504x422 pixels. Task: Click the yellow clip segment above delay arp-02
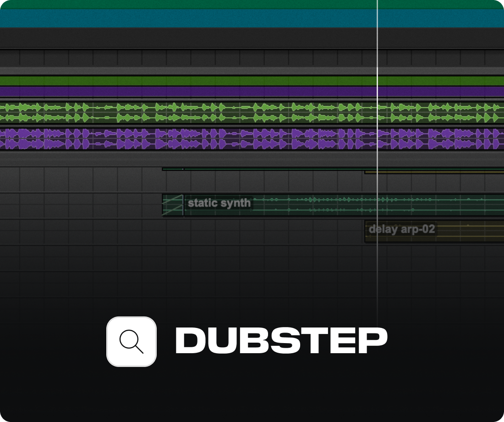435,172
